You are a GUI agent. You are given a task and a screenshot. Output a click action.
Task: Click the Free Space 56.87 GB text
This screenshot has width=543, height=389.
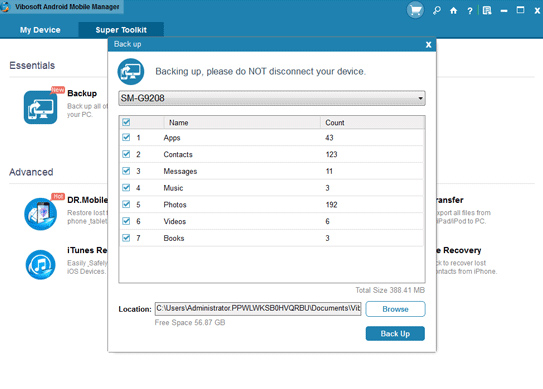pos(190,322)
